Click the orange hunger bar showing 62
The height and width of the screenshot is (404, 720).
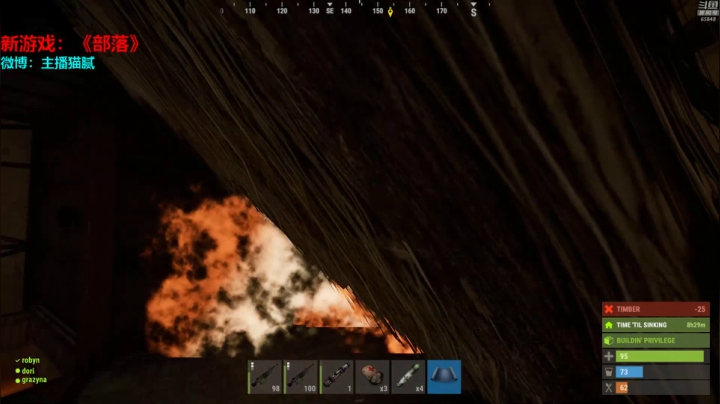[x=622, y=387]
